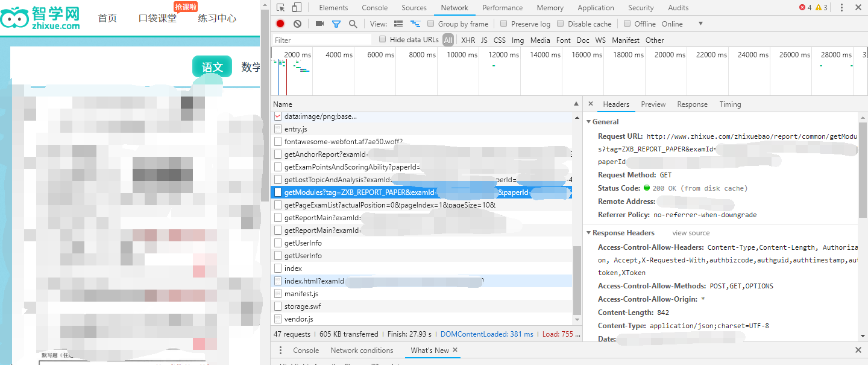Open network search magnifier
Image resolution: width=868 pixels, height=365 pixels.
353,24
